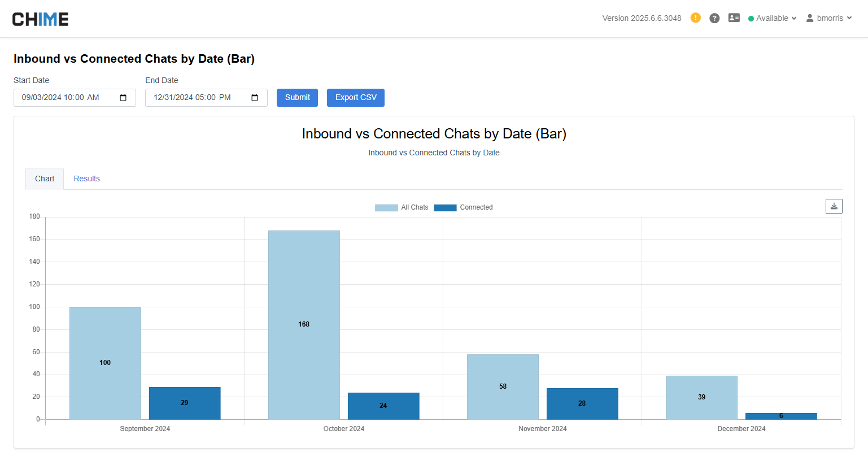Expand the Available status dropdown
868x461 pixels.
[x=772, y=18]
